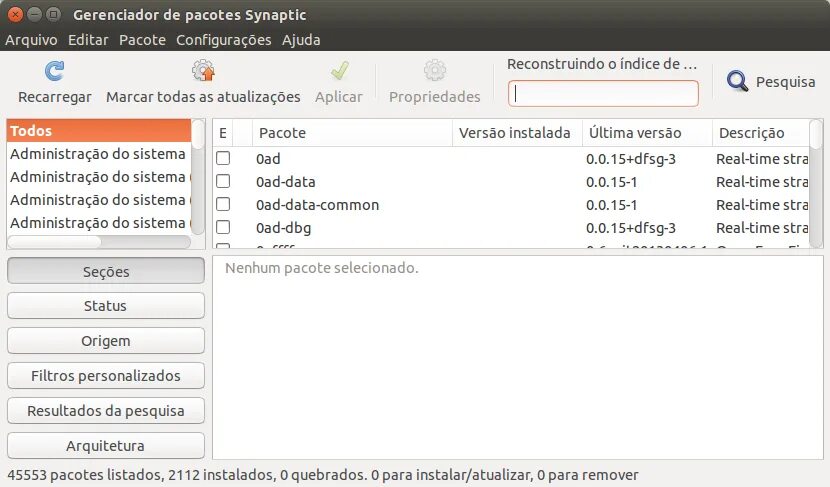Select the package name 0ad-dbg
Viewport: 830px width, 487px height.
(283, 228)
